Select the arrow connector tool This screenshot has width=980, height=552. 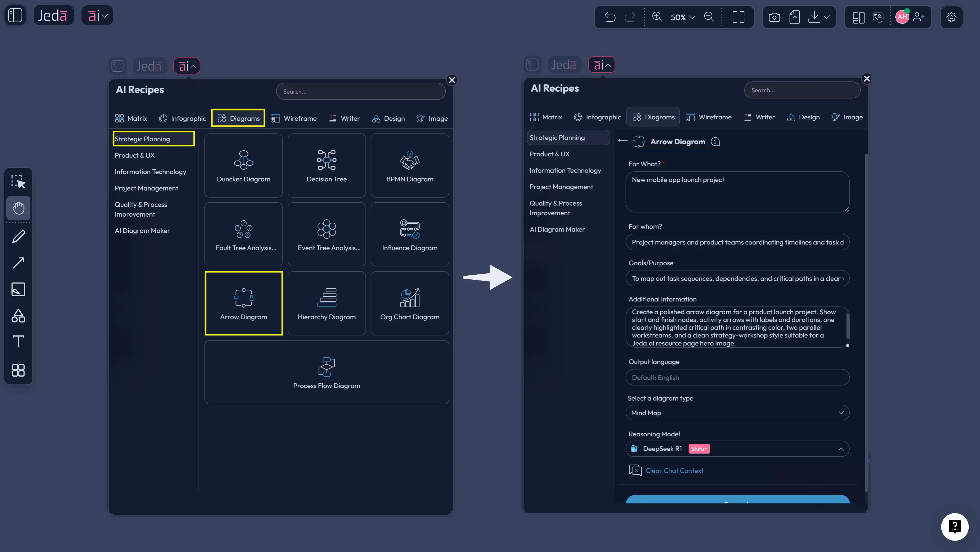18,263
